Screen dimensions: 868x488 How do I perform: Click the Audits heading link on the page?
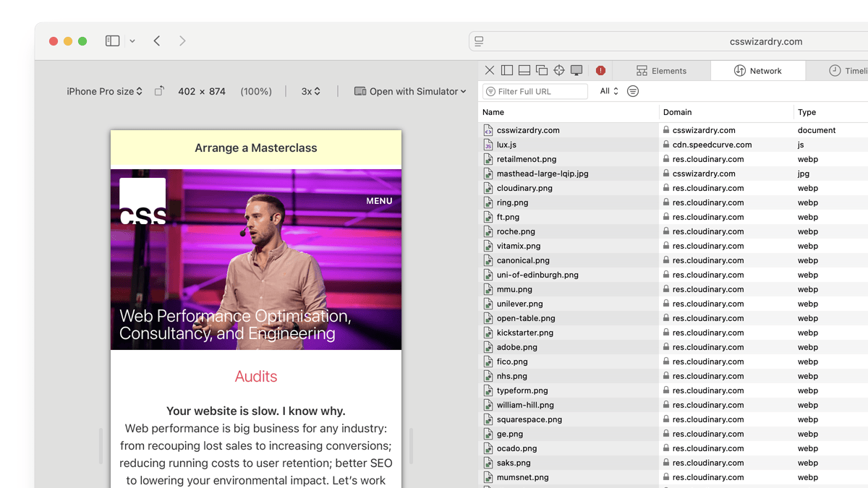click(255, 376)
